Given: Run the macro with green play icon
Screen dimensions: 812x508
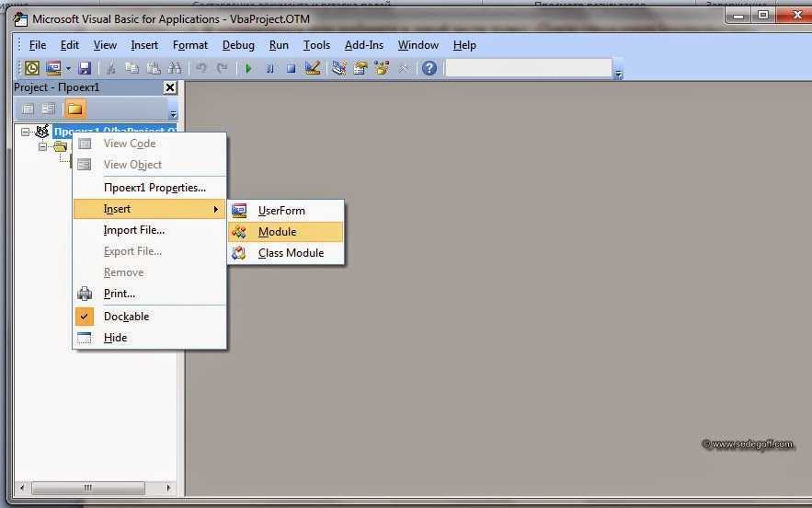Looking at the screenshot, I should [248, 68].
